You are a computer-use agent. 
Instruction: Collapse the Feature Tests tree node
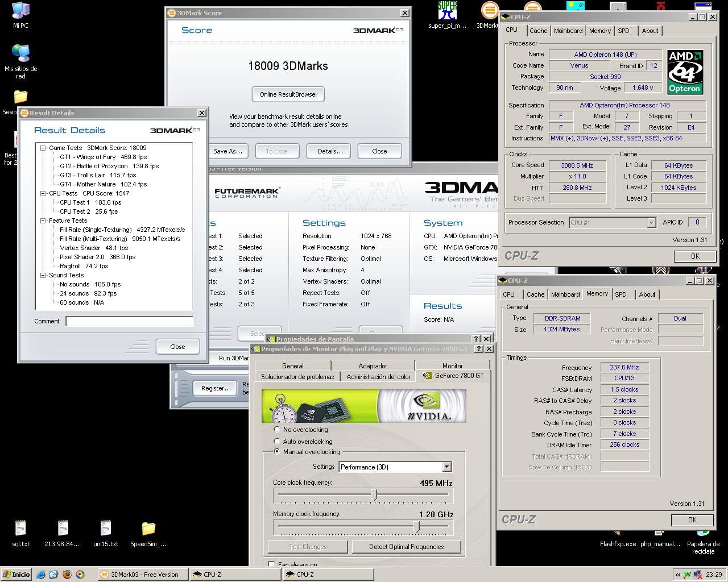click(43, 221)
